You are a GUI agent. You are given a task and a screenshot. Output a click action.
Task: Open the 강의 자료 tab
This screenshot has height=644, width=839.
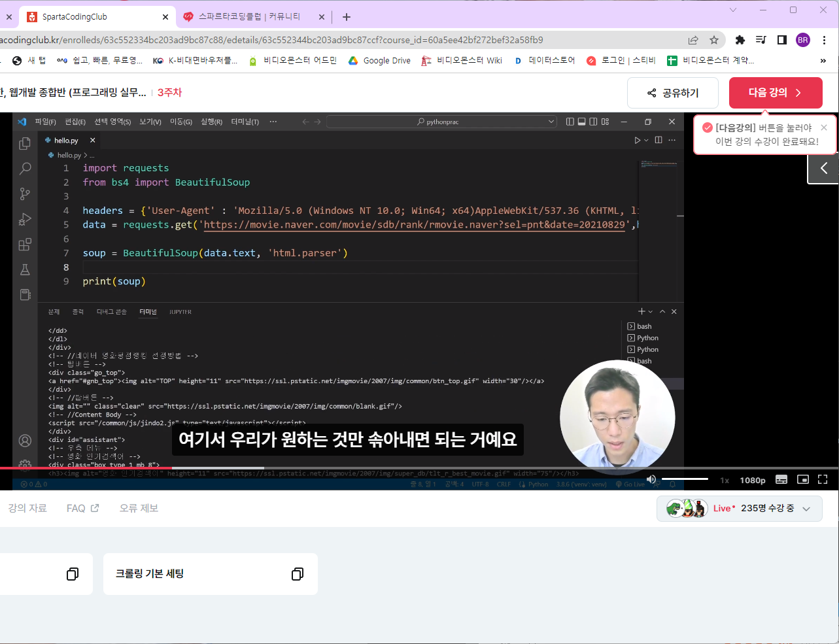[x=27, y=508]
